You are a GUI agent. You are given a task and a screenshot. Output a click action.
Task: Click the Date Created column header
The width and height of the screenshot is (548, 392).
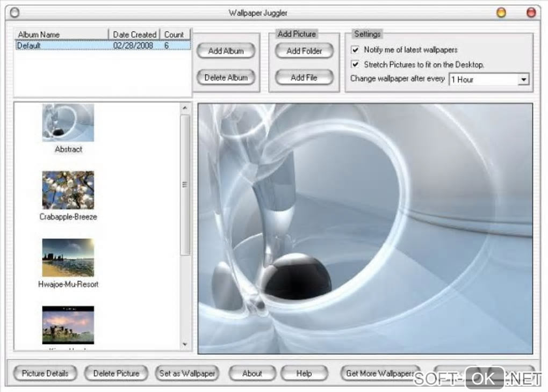pyautogui.click(x=134, y=34)
